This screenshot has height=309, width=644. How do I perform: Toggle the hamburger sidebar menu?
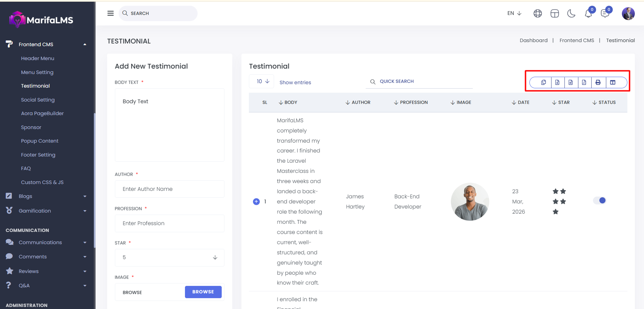pos(111,13)
